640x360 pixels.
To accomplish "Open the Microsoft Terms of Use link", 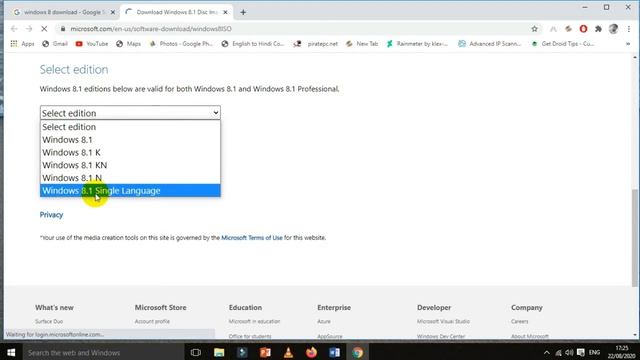I will pyautogui.click(x=251, y=238).
